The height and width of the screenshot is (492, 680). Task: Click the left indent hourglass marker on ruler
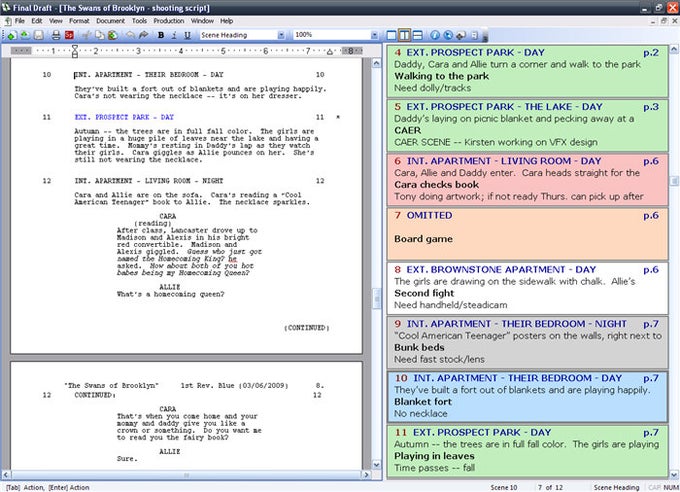point(75,51)
